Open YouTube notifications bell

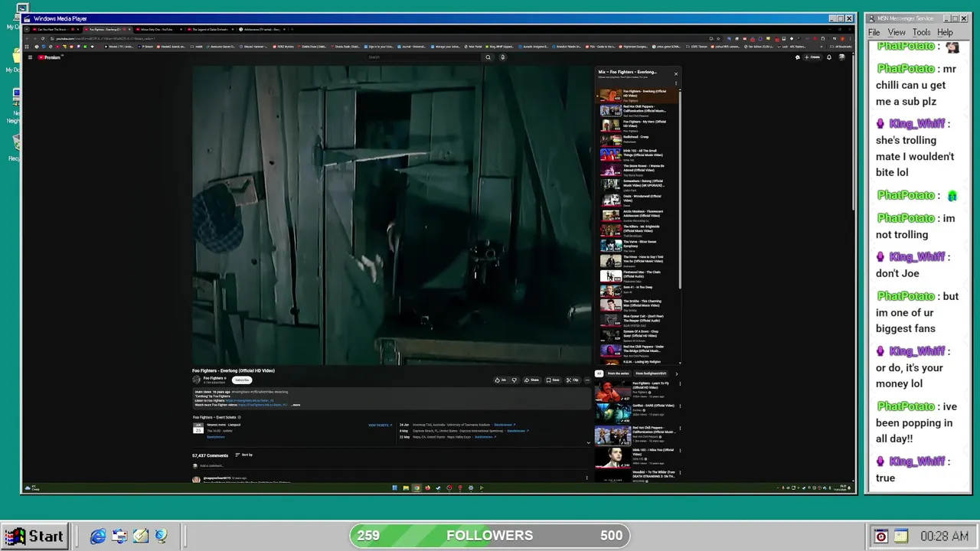[x=829, y=57]
